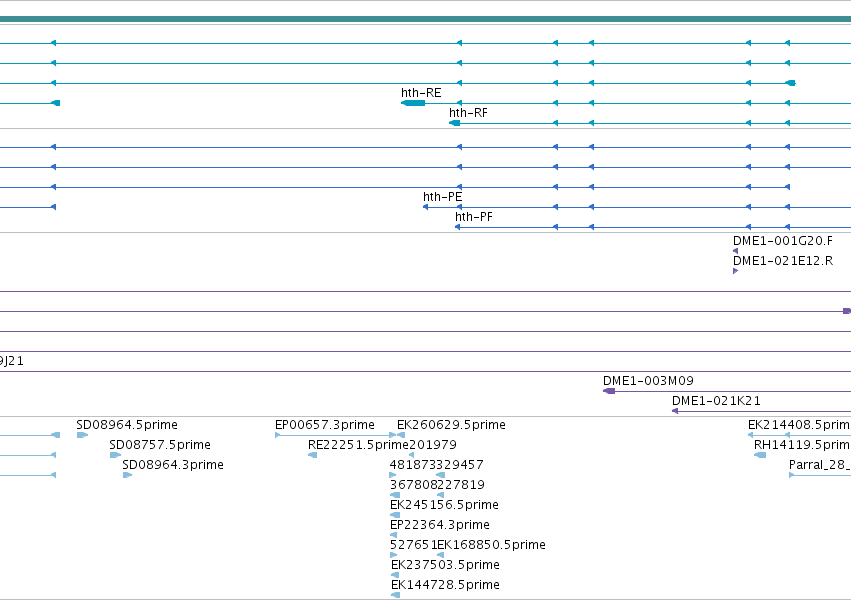
Task: Select the Parral_28_ feature label
Action: (x=820, y=465)
